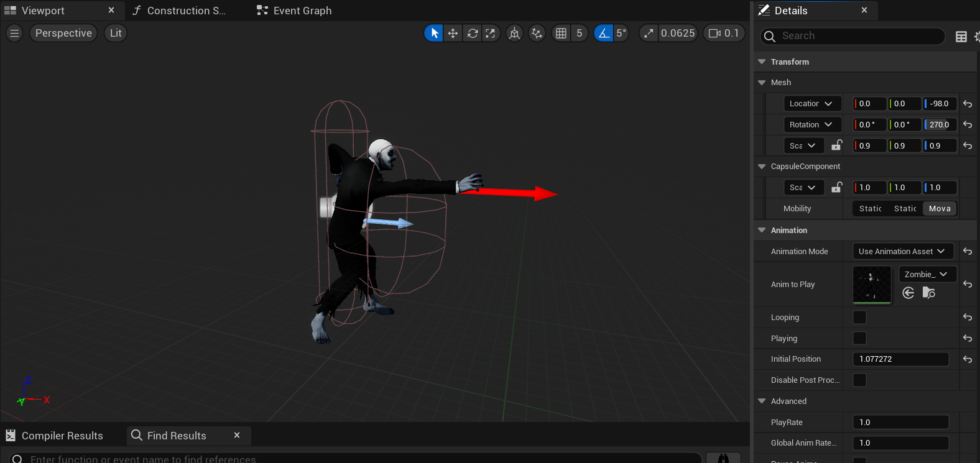This screenshot has width=980, height=463.
Task: Toggle surface snapping icon
Action: 537,34
